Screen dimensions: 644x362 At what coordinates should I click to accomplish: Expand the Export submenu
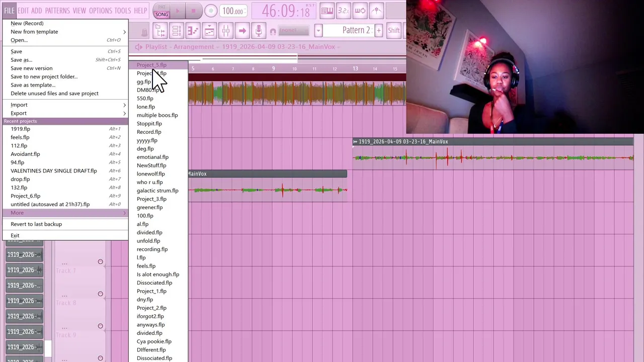(65, 113)
